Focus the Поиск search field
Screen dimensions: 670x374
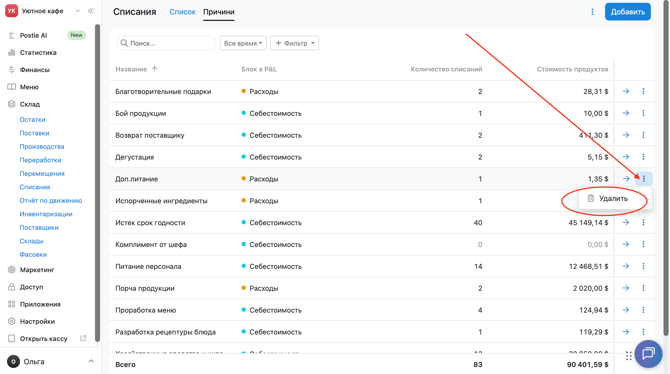pyautogui.click(x=166, y=43)
